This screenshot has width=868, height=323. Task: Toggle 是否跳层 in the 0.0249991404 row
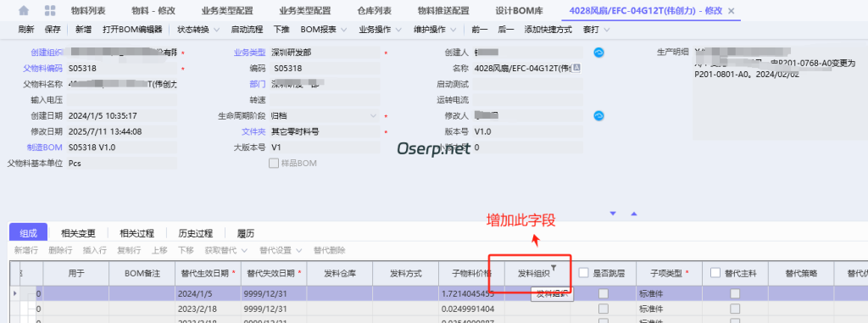(604, 309)
